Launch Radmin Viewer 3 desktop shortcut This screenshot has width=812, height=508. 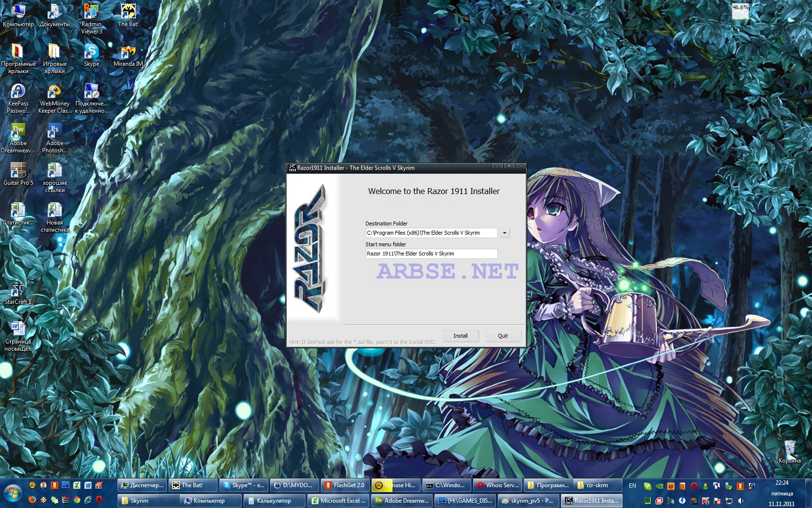click(91, 19)
